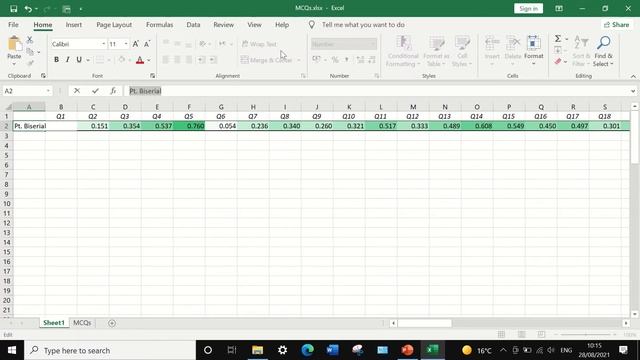Open Clipboard dialog launcher
The height and width of the screenshot is (360, 640).
(x=43, y=76)
